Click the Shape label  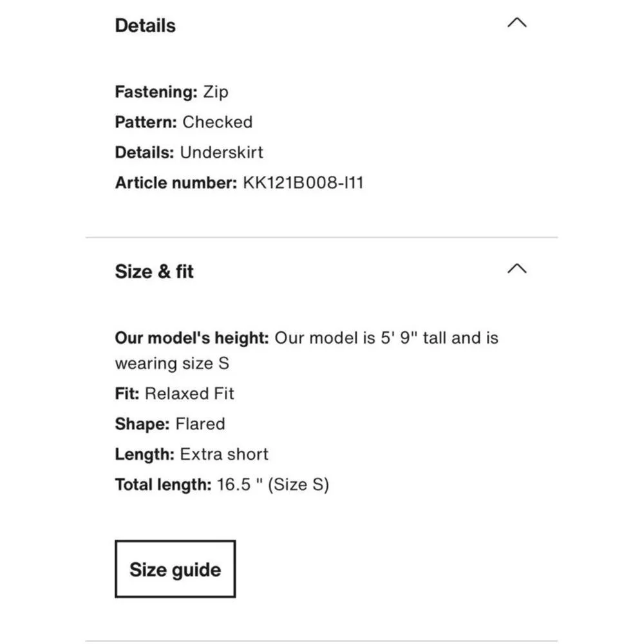[x=142, y=424]
